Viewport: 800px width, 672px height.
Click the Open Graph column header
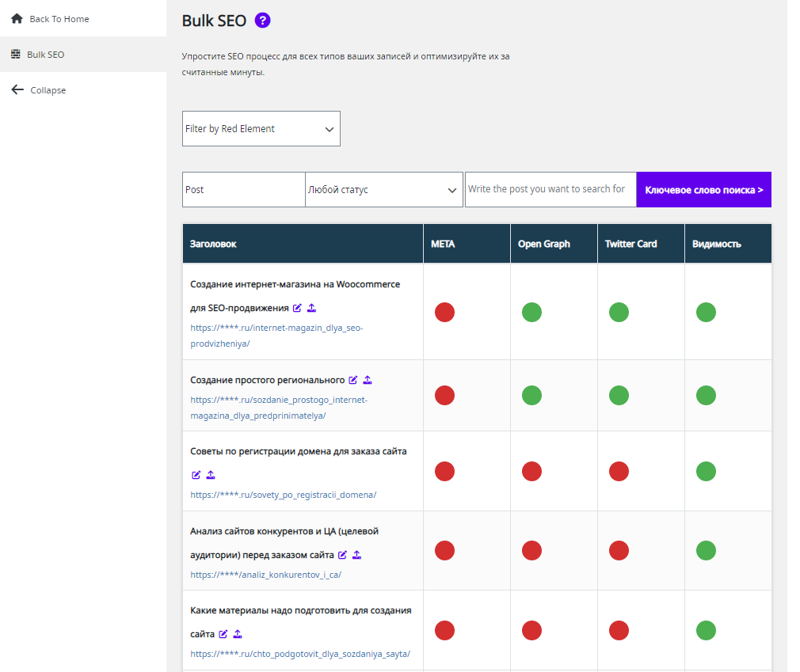pyautogui.click(x=554, y=244)
